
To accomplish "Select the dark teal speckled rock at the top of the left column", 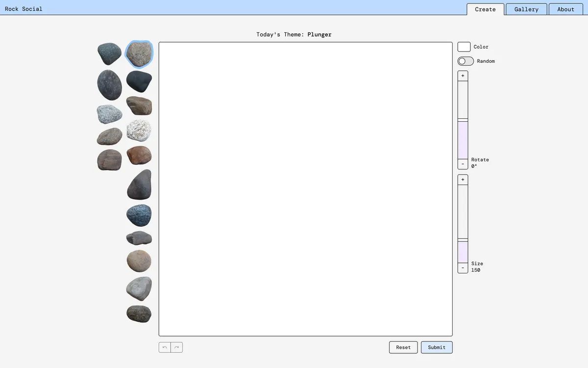I will (109, 54).
